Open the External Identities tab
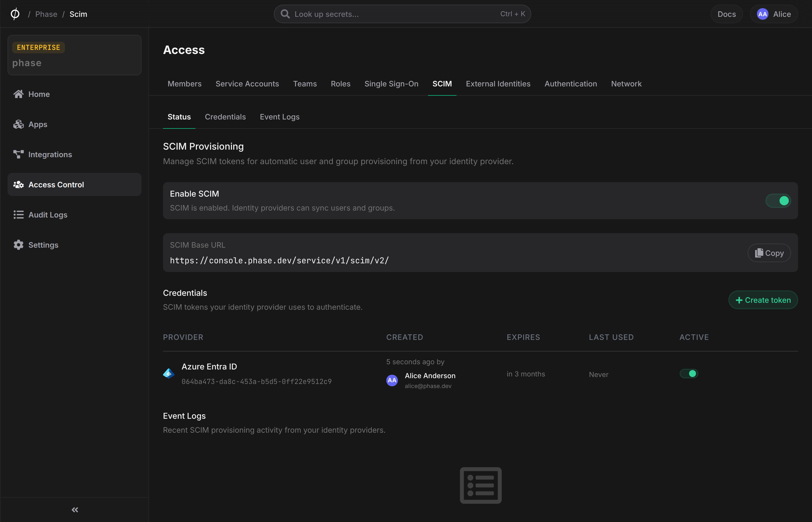Image resolution: width=812 pixels, height=522 pixels. 498,84
